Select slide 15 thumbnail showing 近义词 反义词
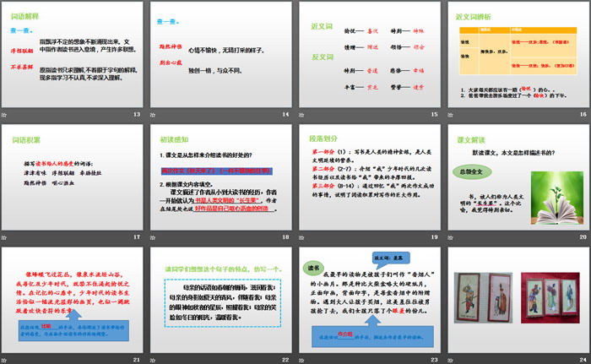591x364 pixels. 370,55
